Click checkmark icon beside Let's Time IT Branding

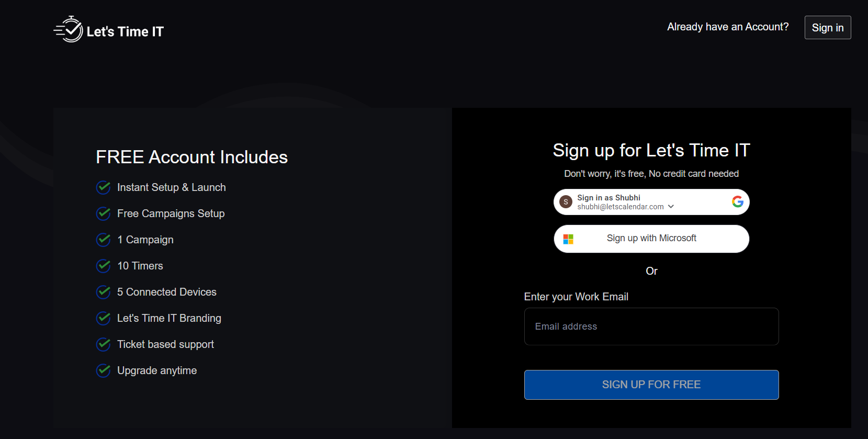pos(104,318)
